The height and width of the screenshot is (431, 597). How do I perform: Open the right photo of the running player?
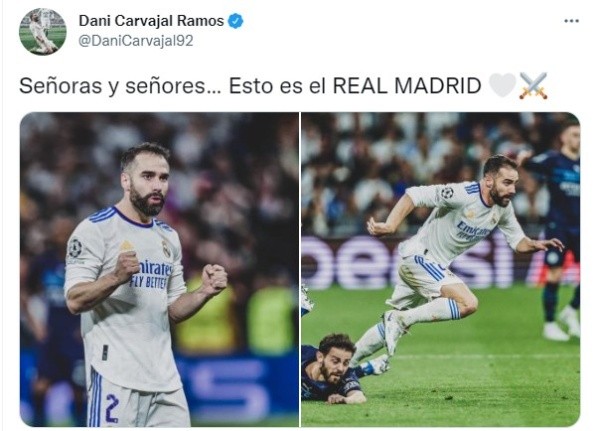[441, 269]
